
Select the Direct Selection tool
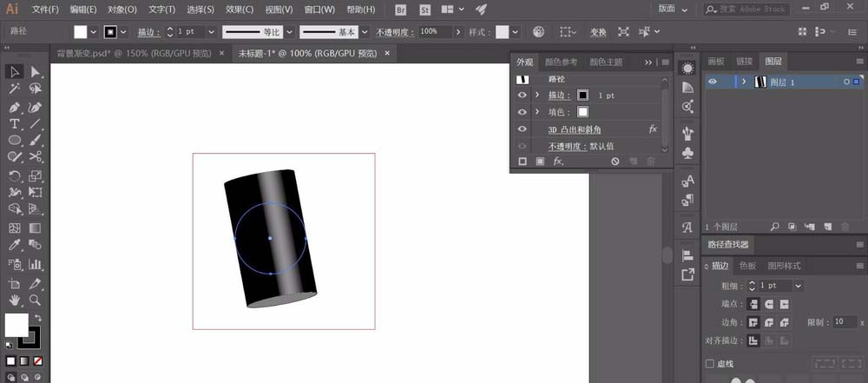pyautogui.click(x=36, y=71)
